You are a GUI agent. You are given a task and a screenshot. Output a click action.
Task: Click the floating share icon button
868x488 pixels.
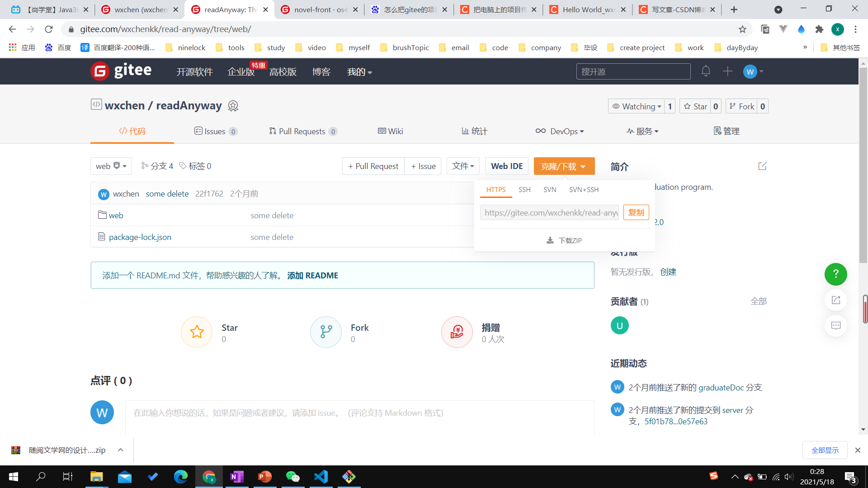click(x=836, y=300)
